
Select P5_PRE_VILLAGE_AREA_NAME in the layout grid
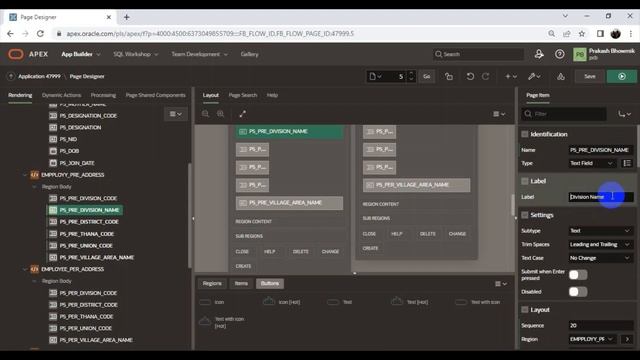(x=289, y=203)
